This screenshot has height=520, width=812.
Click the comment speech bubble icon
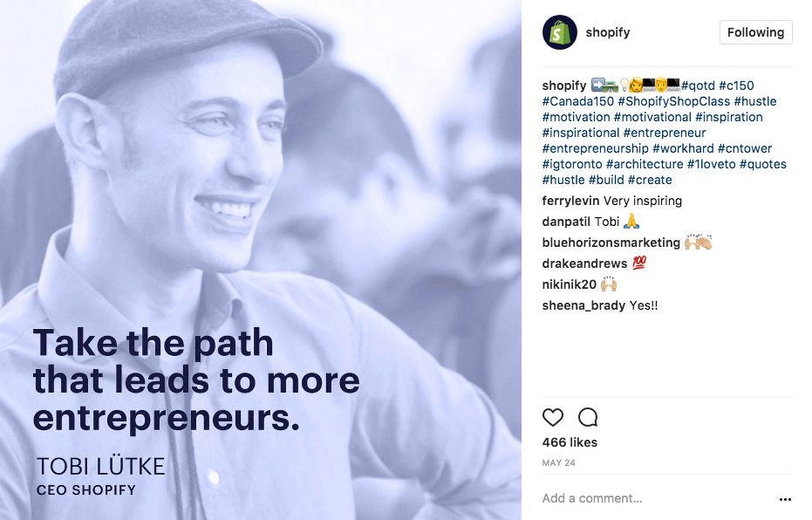pyautogui.click(x=588, y=417)
